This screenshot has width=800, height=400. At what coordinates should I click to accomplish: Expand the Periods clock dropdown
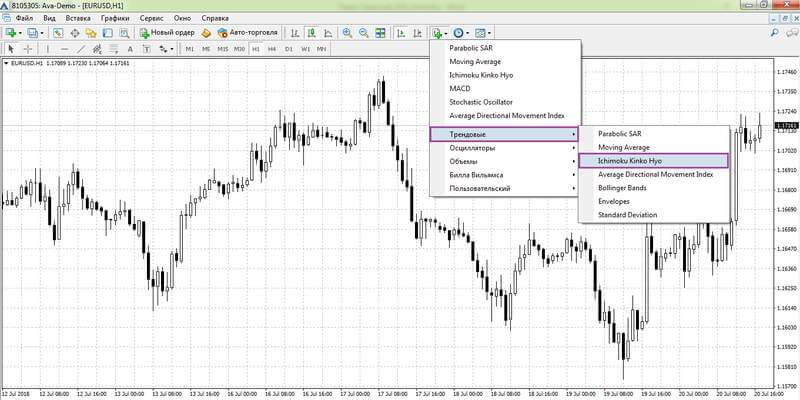tap(467, 33)
